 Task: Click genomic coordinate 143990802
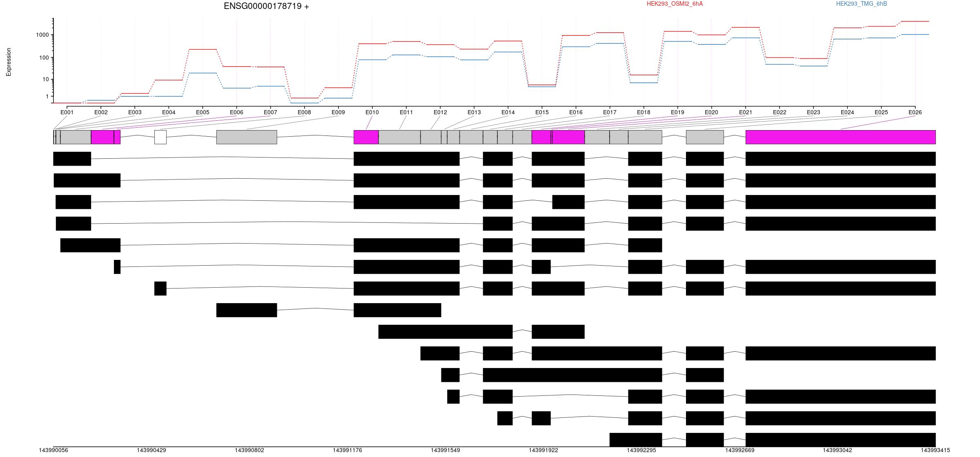coord(249,450)
